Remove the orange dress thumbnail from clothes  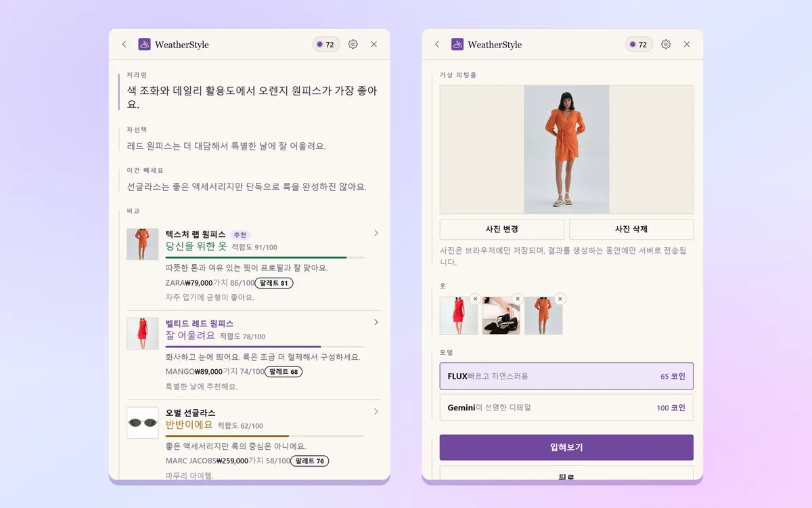(x=560, y=299)
